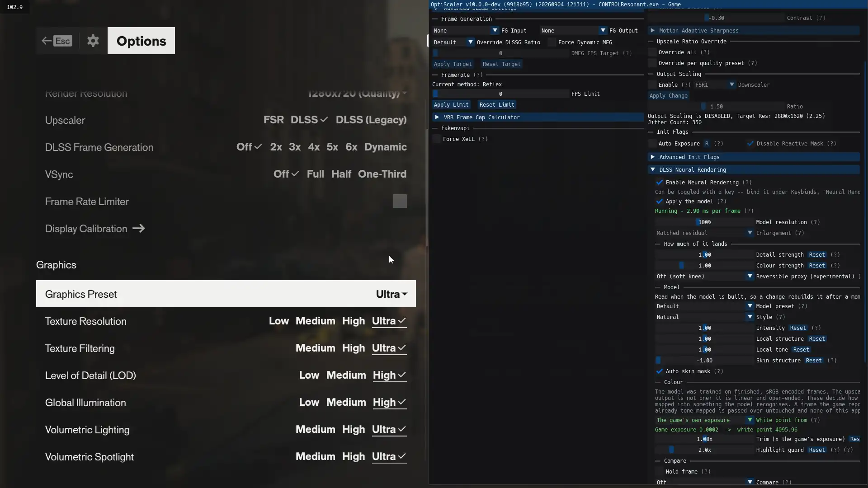Open the gear settings icon
The image size is (868, 488).
(x=93, y=41)
